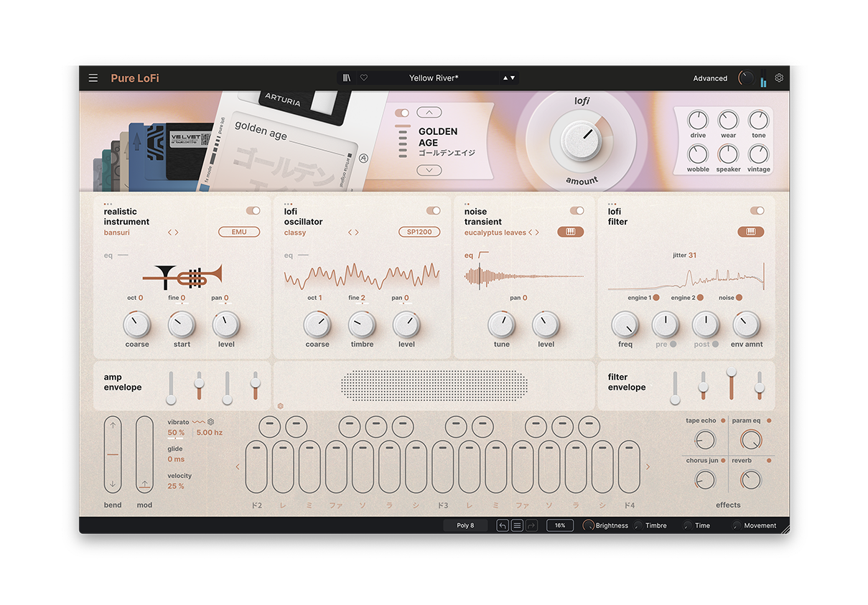
Task: Open vibrato settings gear icon
Action: click(211, 422)
